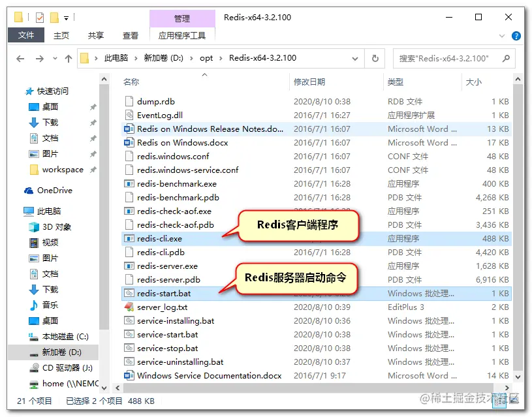The height and width of the screenshot is (417, 532).
Task: Click Word icon of Windows Service Documentation.docx
Action: click(x=129, y=375)
